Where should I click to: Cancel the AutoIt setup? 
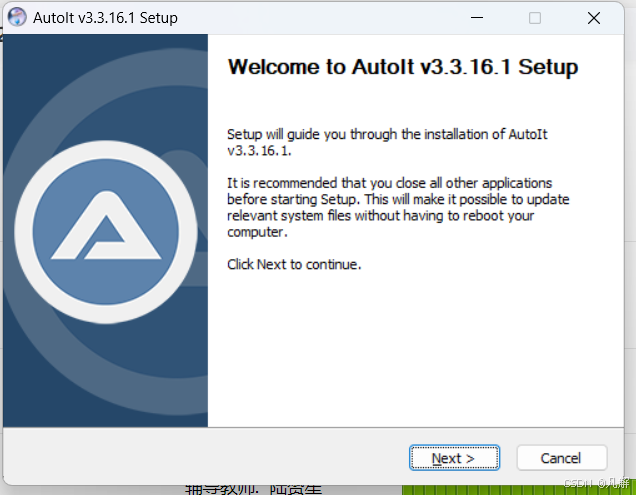click(562, 458)
